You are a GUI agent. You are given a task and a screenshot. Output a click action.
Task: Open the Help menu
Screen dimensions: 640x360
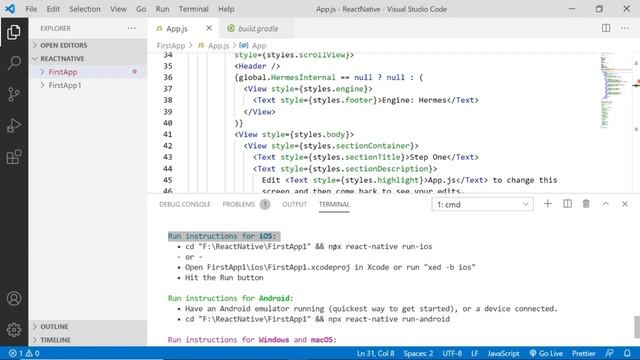(x=226, y=9)
